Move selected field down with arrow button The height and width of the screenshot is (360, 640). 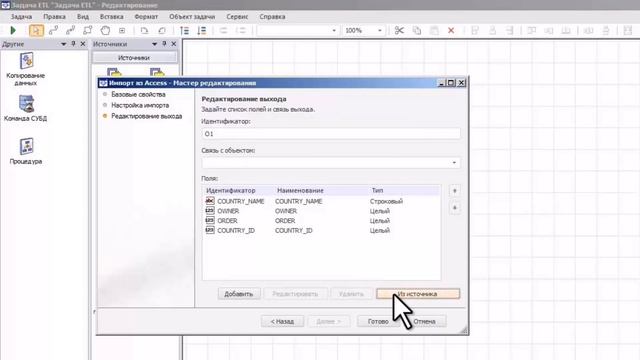pyautogui.click(x=455, y=208)
